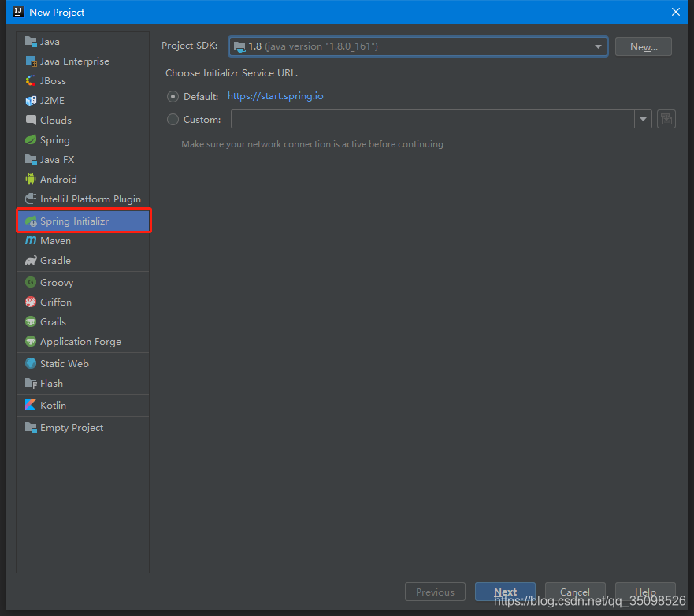This screenshot has width=694, height=616.
Task: Expand the Custom URL history dropdown arrow
Action: [x=643, y=119]
